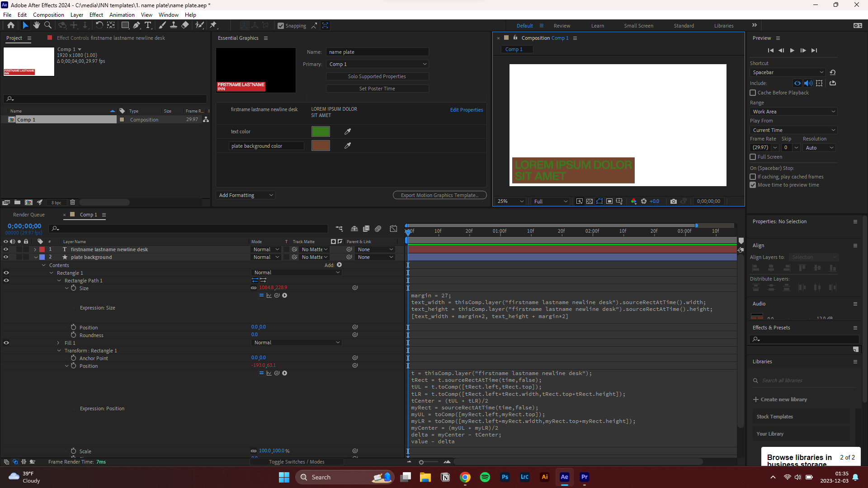This screenshot has width=868, height=488.
Task: Take a snapshot of the composition
Action: point(674,201)
